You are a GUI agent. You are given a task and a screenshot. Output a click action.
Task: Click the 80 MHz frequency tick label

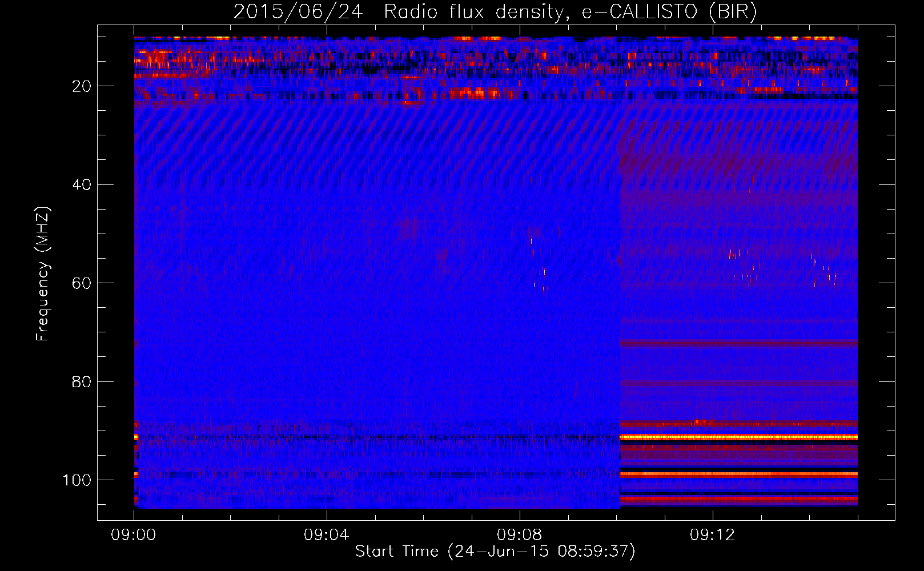click(x=82, y=381)
